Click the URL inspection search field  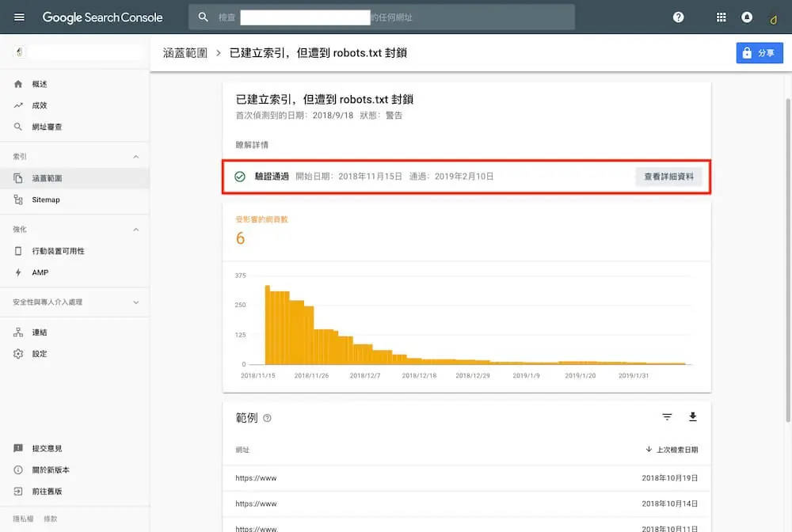tap(382, 17)
